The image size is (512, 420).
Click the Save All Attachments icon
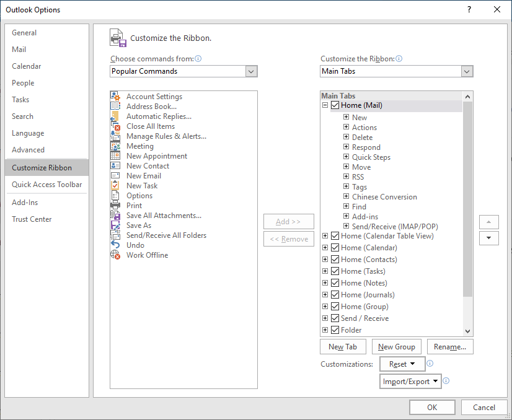point(115,216)
